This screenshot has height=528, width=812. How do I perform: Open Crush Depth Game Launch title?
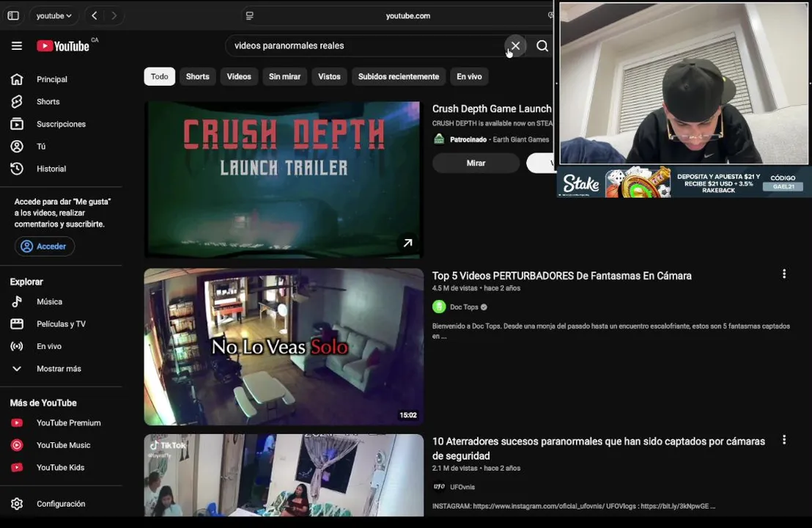tap(492, 109)
